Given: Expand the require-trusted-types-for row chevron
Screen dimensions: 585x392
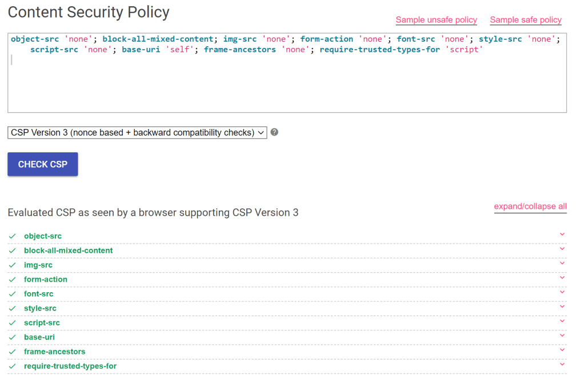Looking at the screenshot, I should tap(562, 365).
